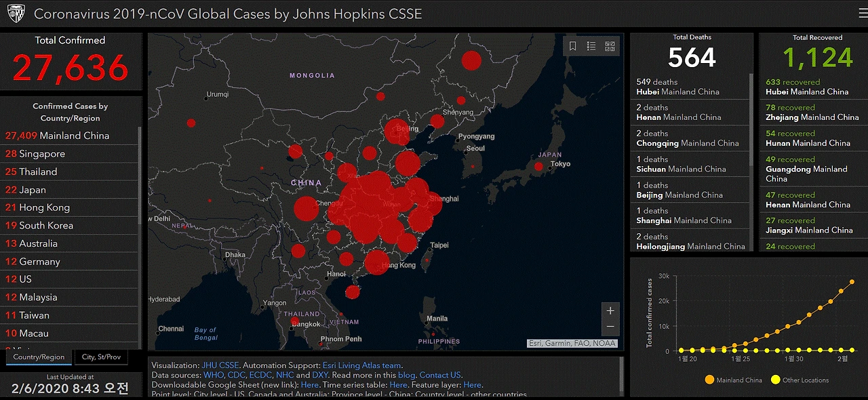Click the orange Mainland China legend marker
The height and width of the screenshot is (400, 868).
[709, 380]
